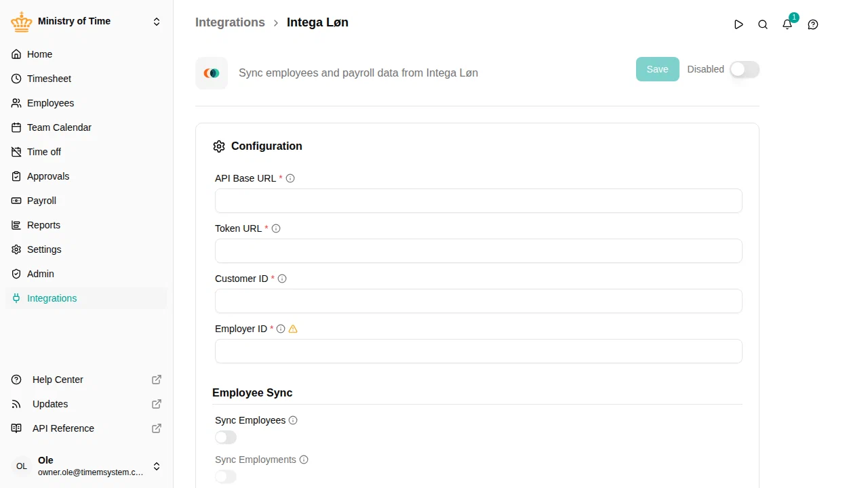Screen dimensions: 868x488
Task: Open Time off page
Action: [86, 152]
